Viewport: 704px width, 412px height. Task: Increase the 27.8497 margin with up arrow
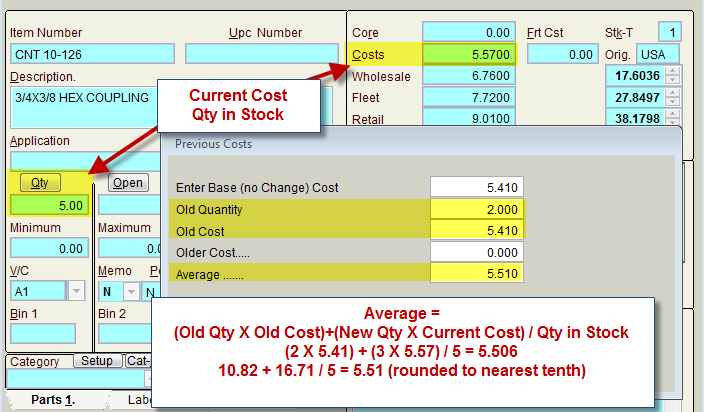coord(672,93)
